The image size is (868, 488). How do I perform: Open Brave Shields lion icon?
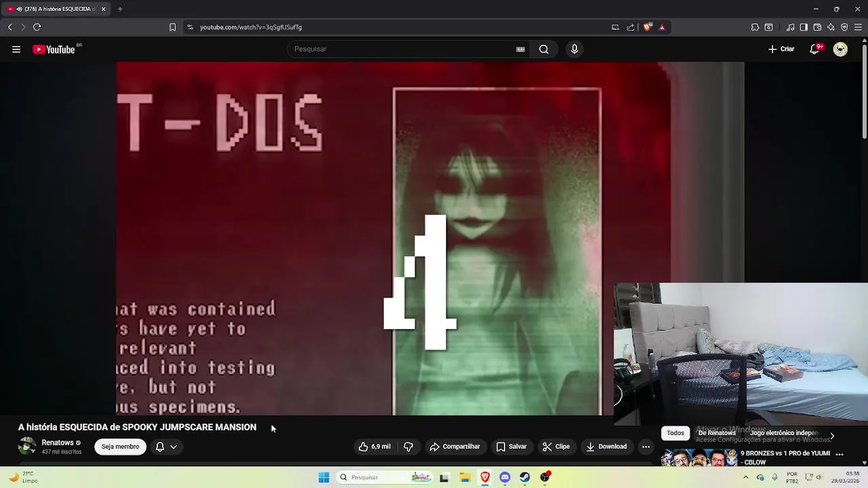[647, 27]
